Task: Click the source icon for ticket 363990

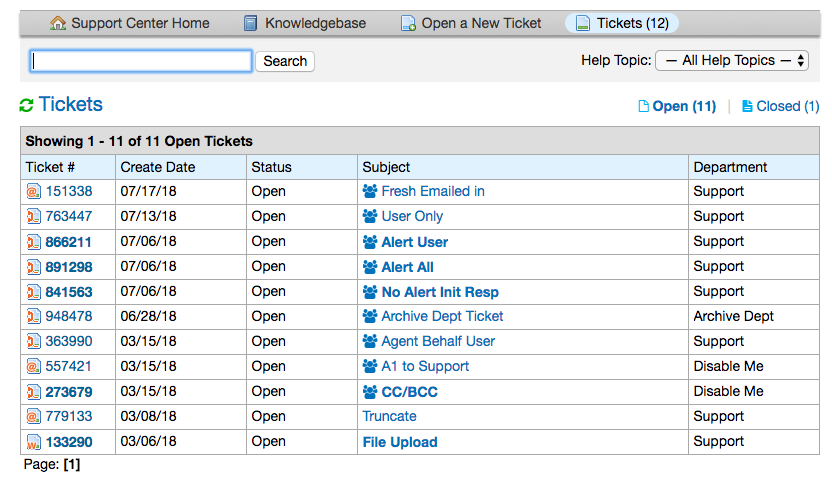Action: (33, 341)
